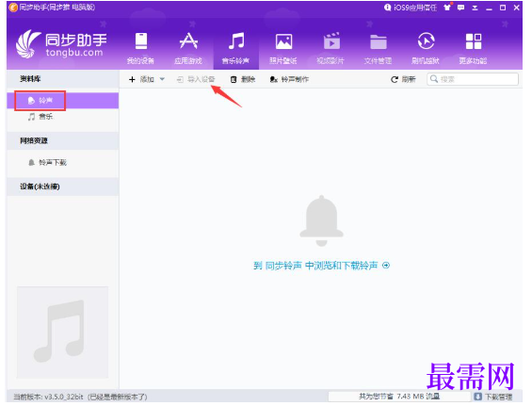Click the large gray bell placeholder
The image size is (532, 406).
coord(322,220)
